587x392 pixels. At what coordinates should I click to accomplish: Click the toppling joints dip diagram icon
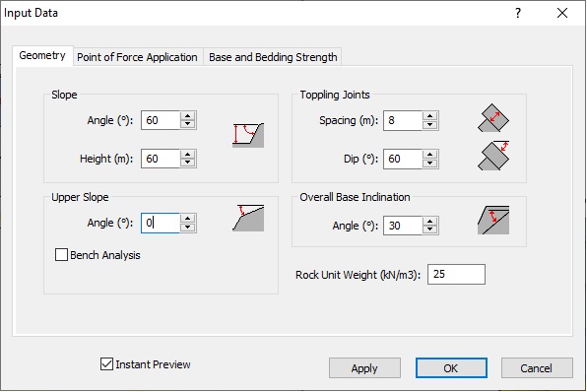(x=493, y=156)
